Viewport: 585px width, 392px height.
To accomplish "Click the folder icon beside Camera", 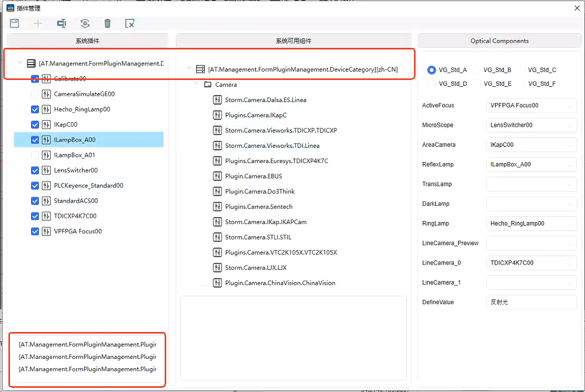I will pyautogui.click(x=208, y=85).
